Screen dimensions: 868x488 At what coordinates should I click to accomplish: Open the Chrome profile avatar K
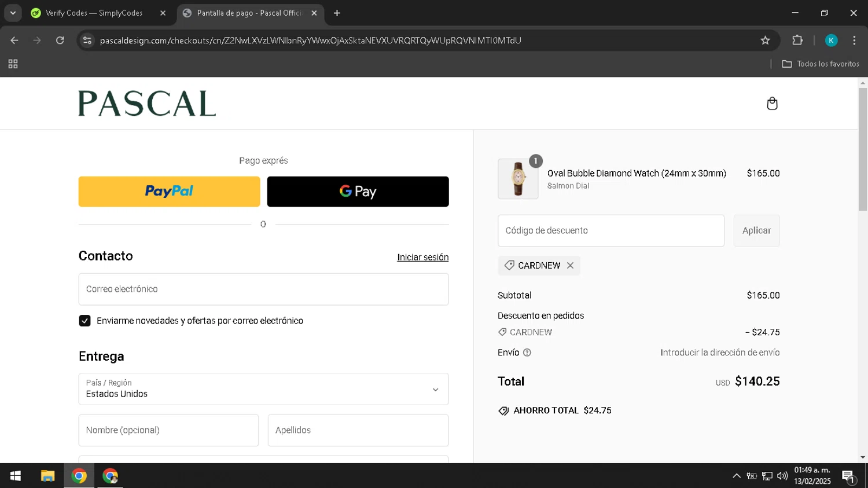click(831, 41)
